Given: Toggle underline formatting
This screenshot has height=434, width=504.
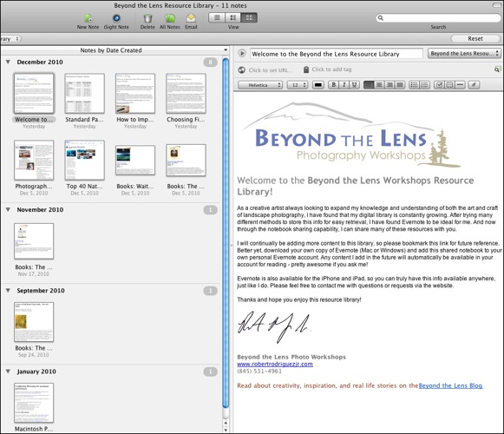Looking at the screenshot, I should point(354,85).
